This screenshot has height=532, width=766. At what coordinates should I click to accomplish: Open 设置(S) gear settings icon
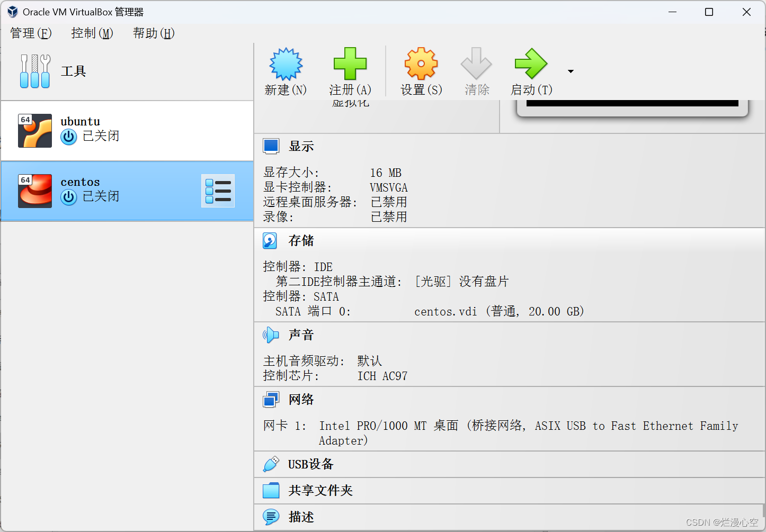pyautogui.click(x=421, y=64)
